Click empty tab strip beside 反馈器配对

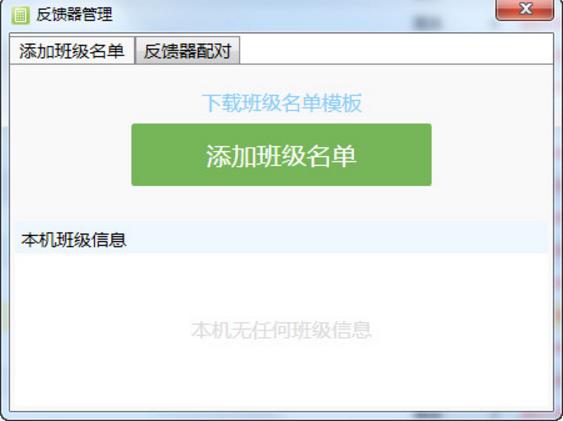coord(395,50)
